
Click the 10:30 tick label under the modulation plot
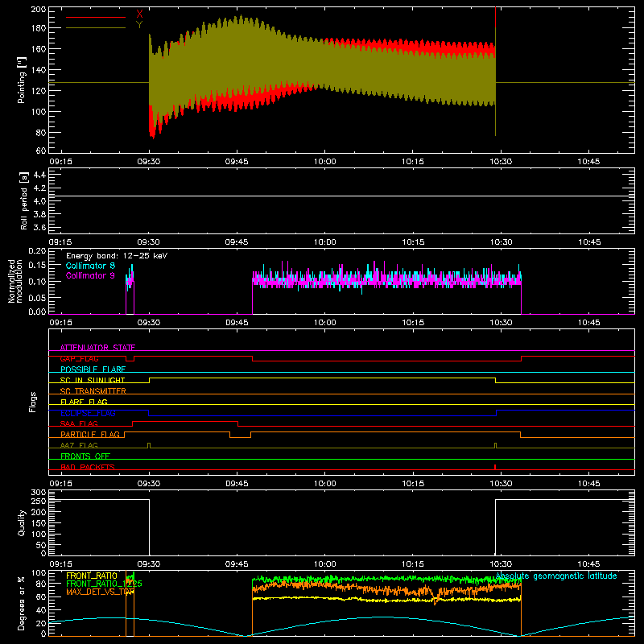click(x=501, y=323)
